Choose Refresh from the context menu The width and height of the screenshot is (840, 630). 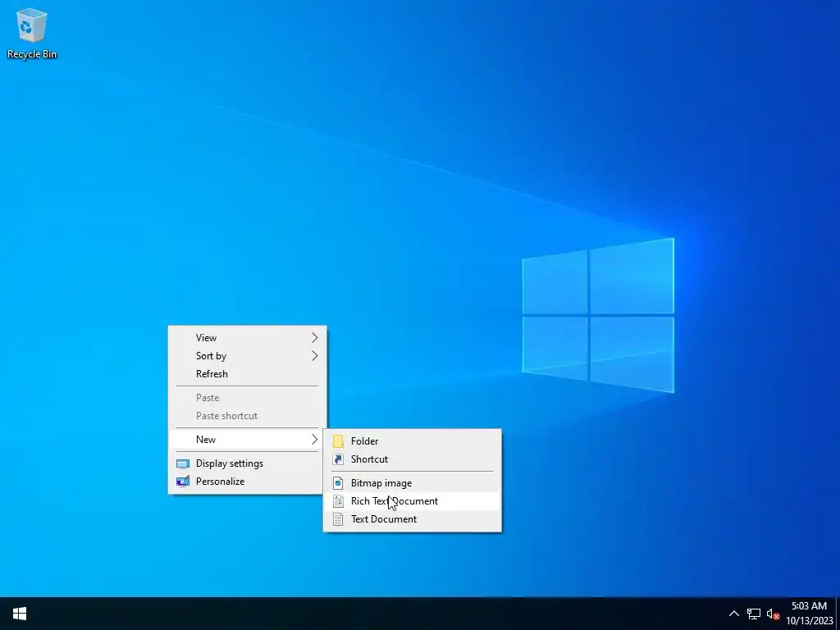click(x=247, y=374)
